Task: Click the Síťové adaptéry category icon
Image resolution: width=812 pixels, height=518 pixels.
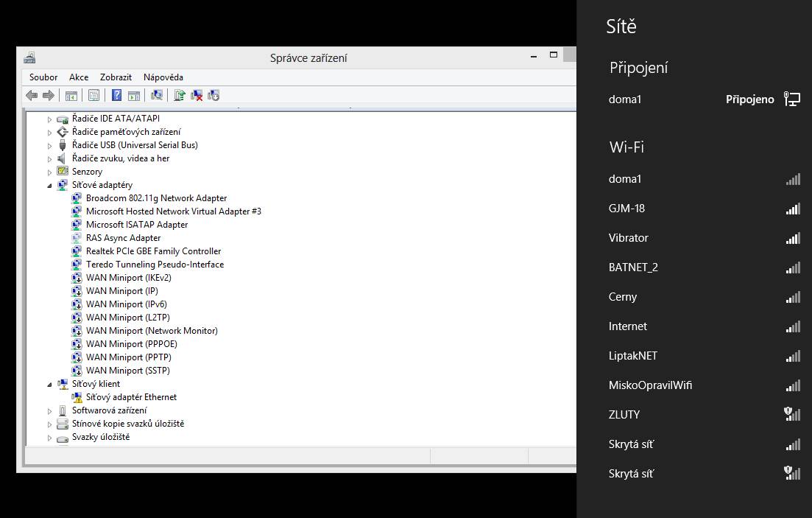Action: (63, 185)
